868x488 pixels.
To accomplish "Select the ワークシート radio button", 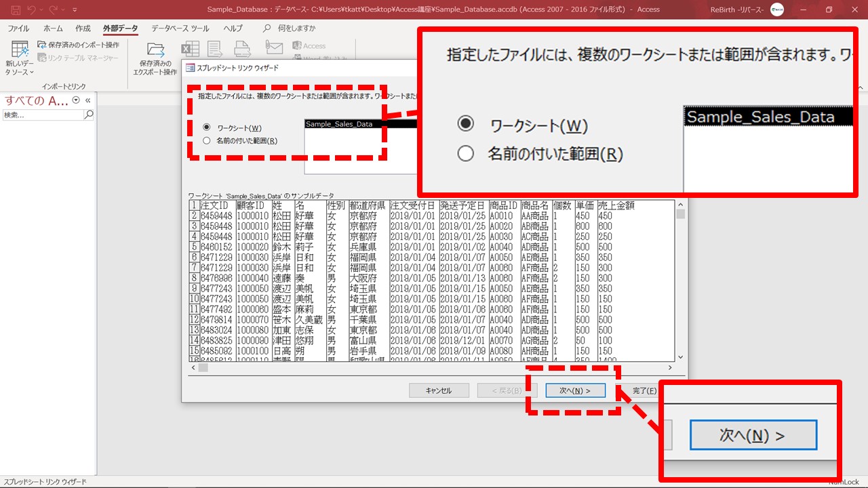I will coord(207,127).
